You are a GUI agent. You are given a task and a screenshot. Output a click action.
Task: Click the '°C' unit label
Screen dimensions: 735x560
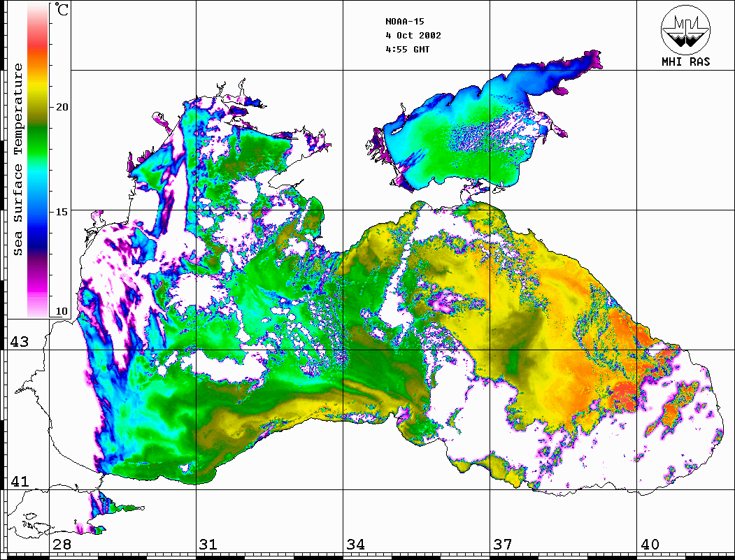62,9
